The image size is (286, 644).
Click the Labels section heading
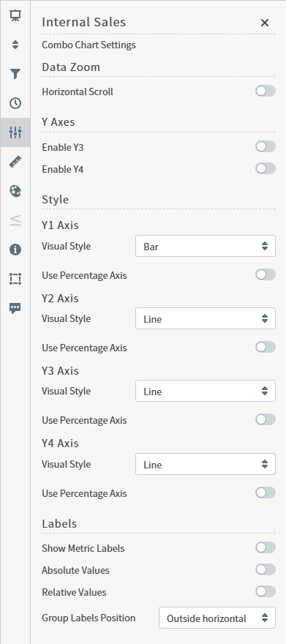tap(59, 524)
